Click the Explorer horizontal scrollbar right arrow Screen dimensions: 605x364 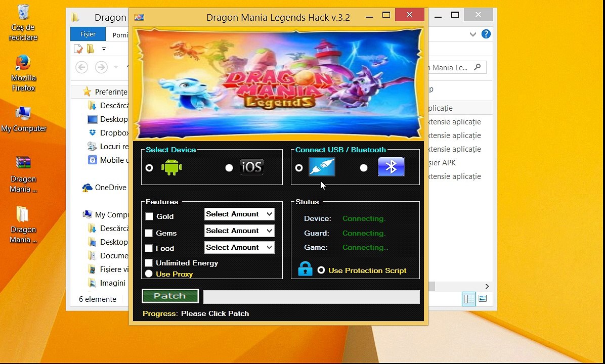487,286
